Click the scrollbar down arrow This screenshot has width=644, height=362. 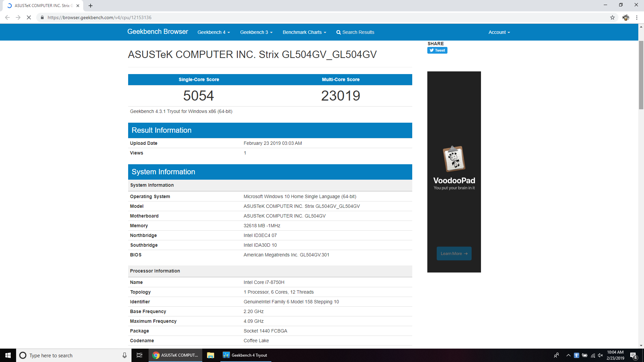click(641, 346)
